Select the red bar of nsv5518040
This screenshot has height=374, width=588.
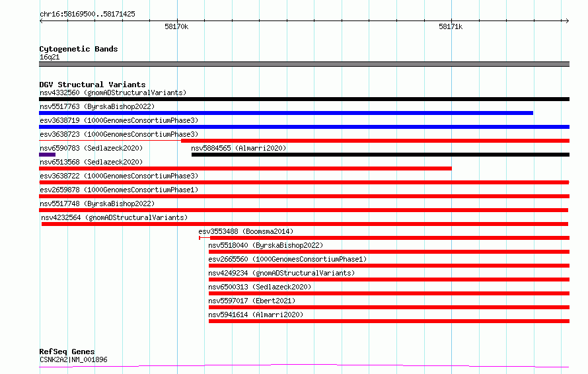tap(389, 252)
